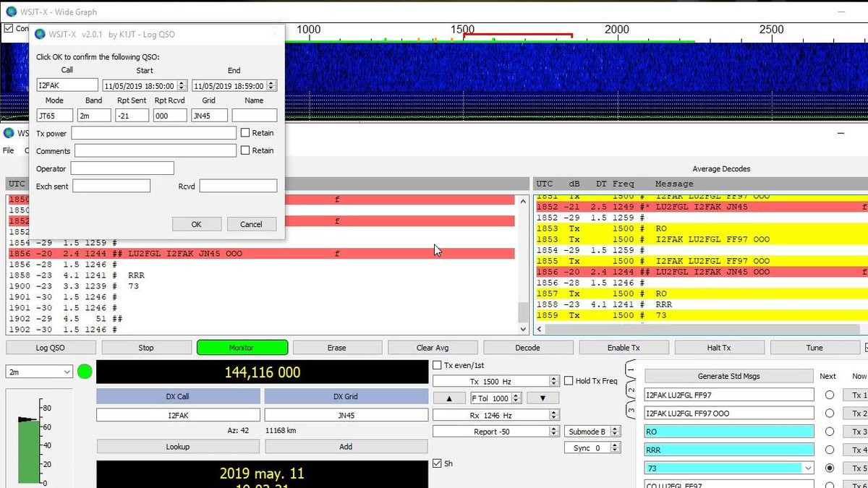Click the Log QSO button

click(51, 348)
